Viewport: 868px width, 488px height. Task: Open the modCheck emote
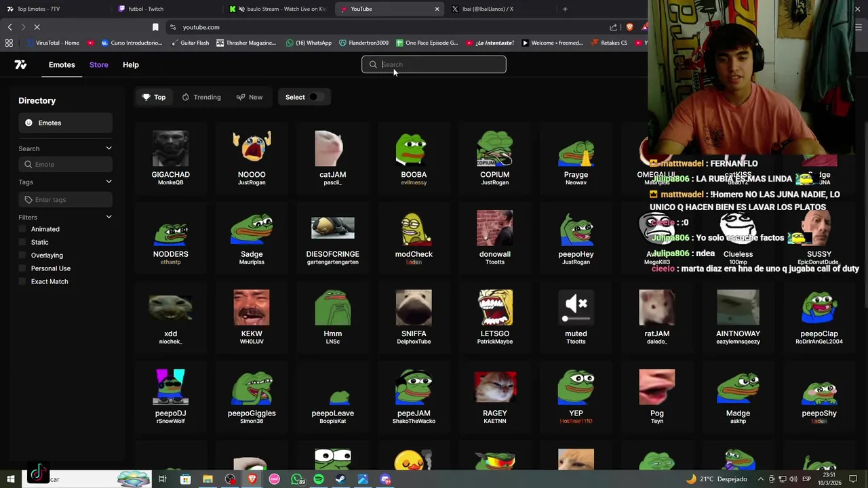(x=414, y=237)
